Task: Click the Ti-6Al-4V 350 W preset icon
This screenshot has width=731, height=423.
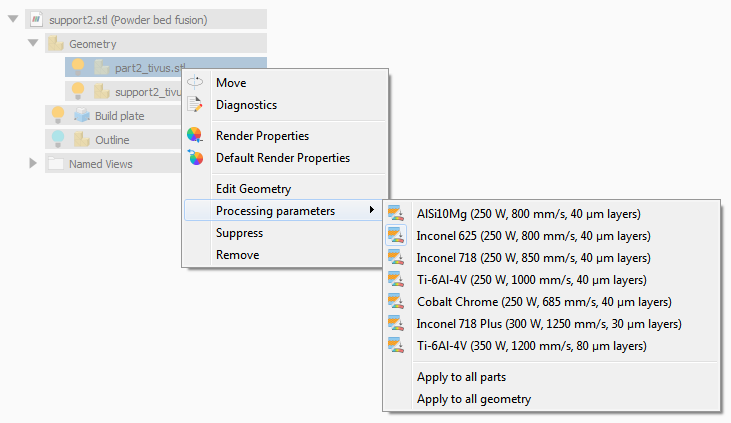Action: pyautogui.click(x=396, y=346)
